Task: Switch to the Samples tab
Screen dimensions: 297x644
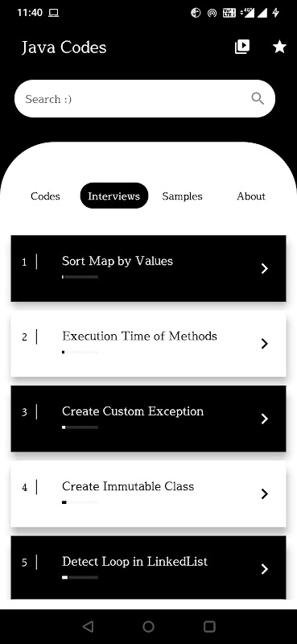Action: point(182,196)
